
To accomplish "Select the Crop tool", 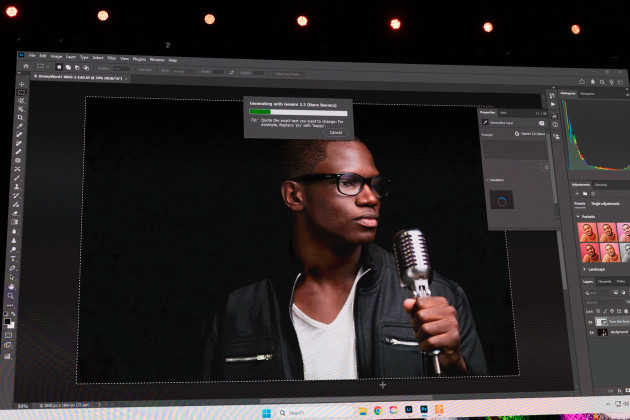I will pyautogui.click(x=20, y=117).
